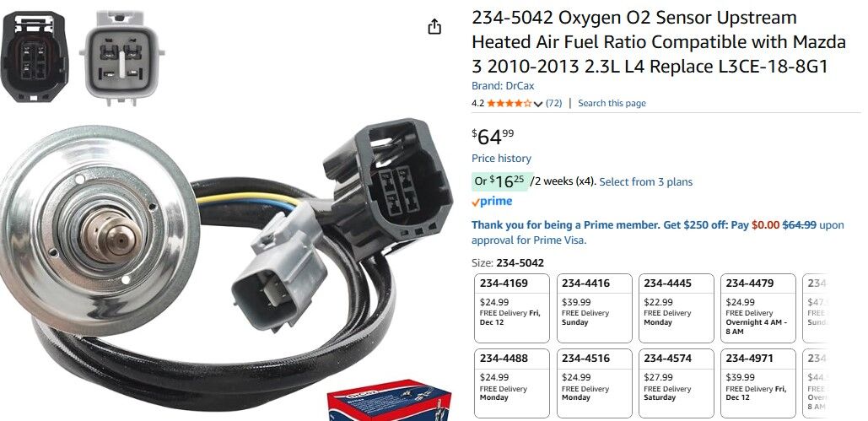
Task: Choose the 234-4445 size option
Action: (x=676, y=308)
